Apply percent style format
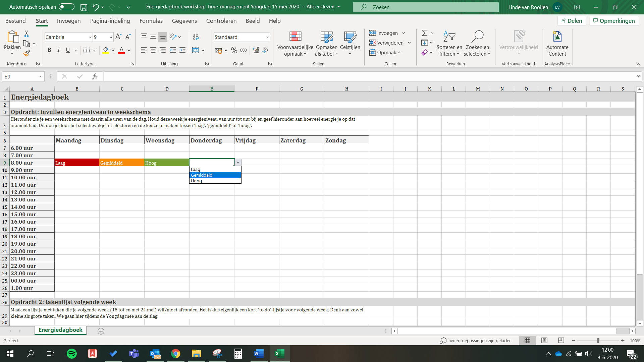The height and width of the screenshot is (362, 644). tap(234, 50)
